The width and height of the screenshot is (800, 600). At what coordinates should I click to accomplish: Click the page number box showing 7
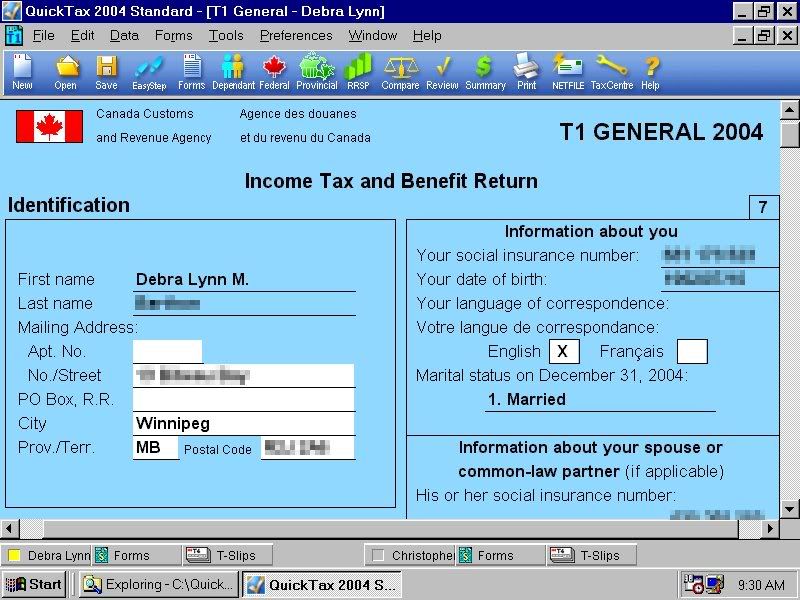763,207
